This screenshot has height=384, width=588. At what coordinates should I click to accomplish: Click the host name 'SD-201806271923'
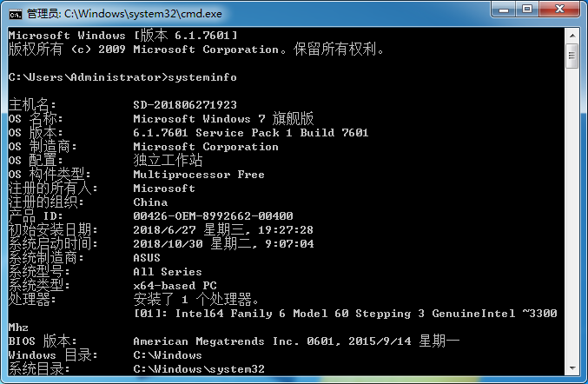tap(185, 104)
